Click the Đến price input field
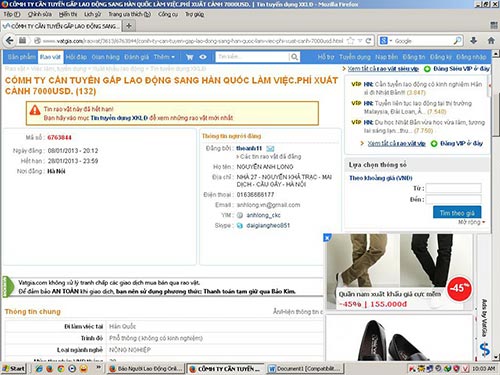Viewport: 500px width, 375px height. (454, 199)
